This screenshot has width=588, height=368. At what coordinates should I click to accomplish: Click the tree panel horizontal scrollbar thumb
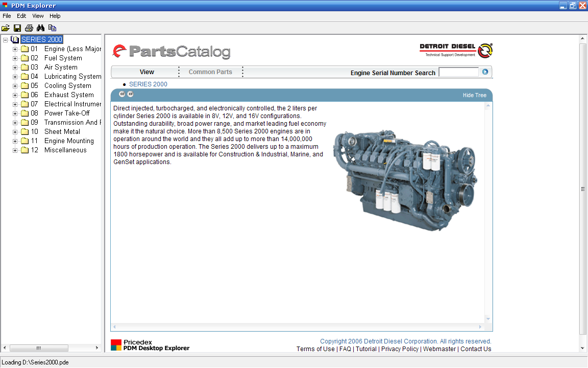coord(39,348)
